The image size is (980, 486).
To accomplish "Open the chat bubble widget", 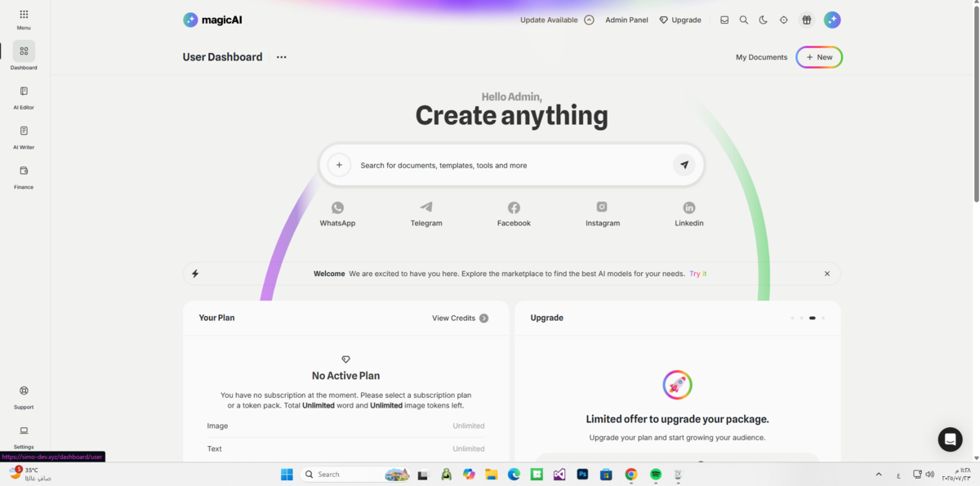I will [x=950, y=439].
